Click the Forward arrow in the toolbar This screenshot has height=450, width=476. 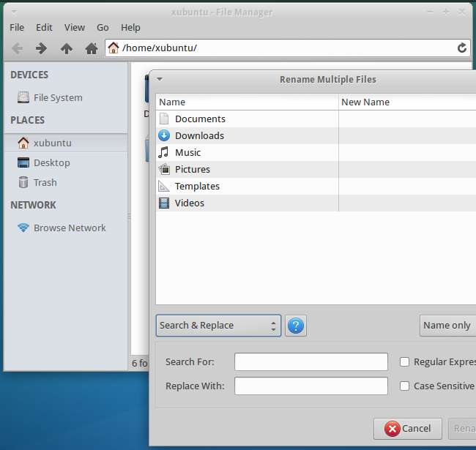click(x=42, y=48)
